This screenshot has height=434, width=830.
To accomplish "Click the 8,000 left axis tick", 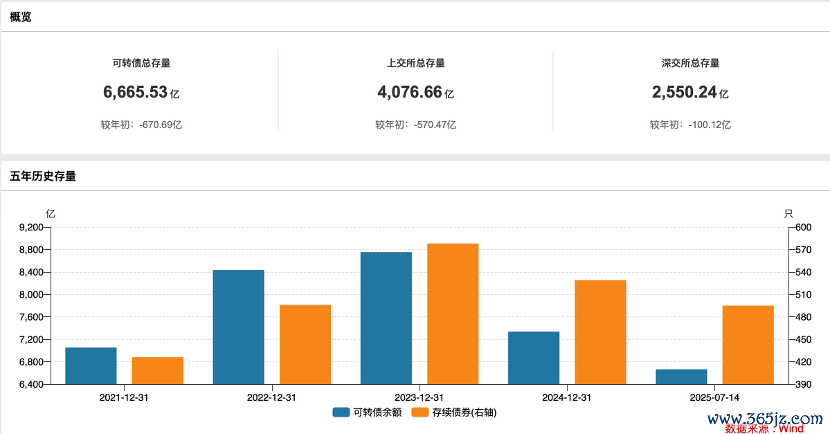I will click(31, 295).
